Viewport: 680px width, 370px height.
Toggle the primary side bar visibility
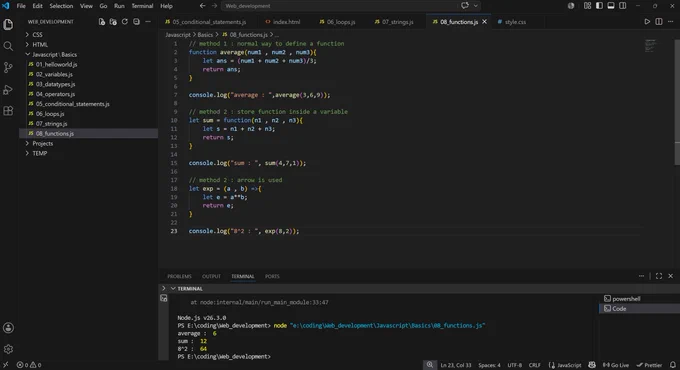599,6
